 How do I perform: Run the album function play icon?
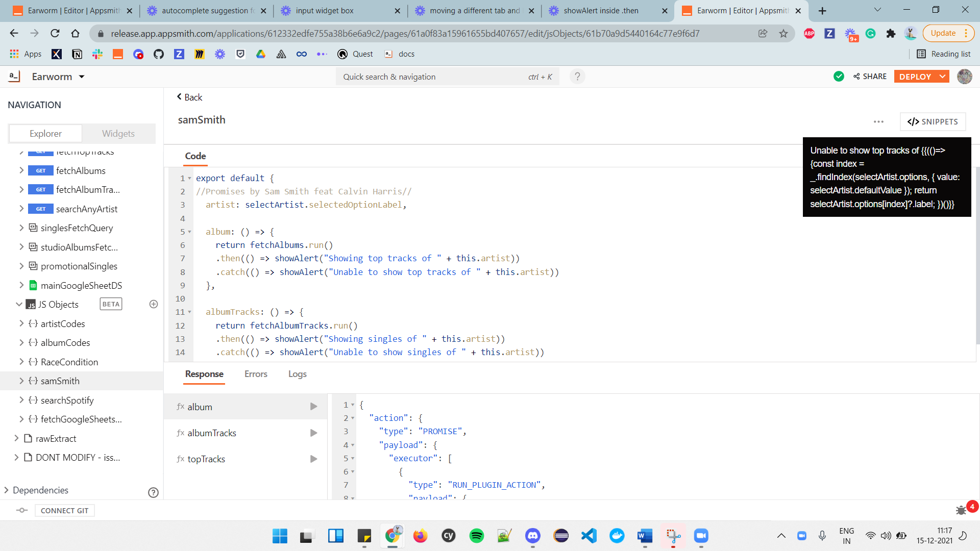[313, 407]
